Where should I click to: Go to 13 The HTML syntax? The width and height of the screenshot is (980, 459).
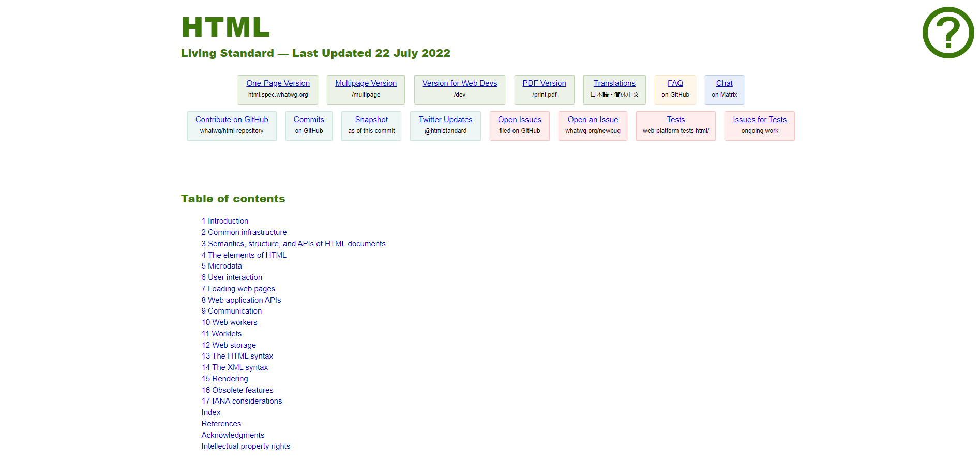237,356
